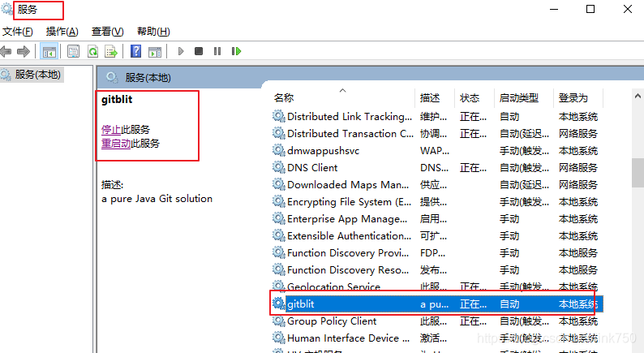The height and width of the screenshot is (353, 644).
Task: Select the Group Policy Client service name
Action: (x=332, y=321)
